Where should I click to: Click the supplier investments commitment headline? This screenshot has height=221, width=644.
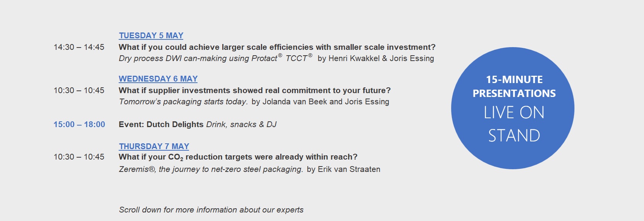tap(254, 90)
